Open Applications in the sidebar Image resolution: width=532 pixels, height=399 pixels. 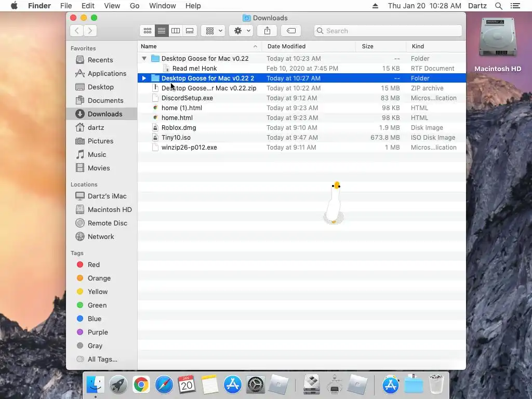click(x=102, y=73)
